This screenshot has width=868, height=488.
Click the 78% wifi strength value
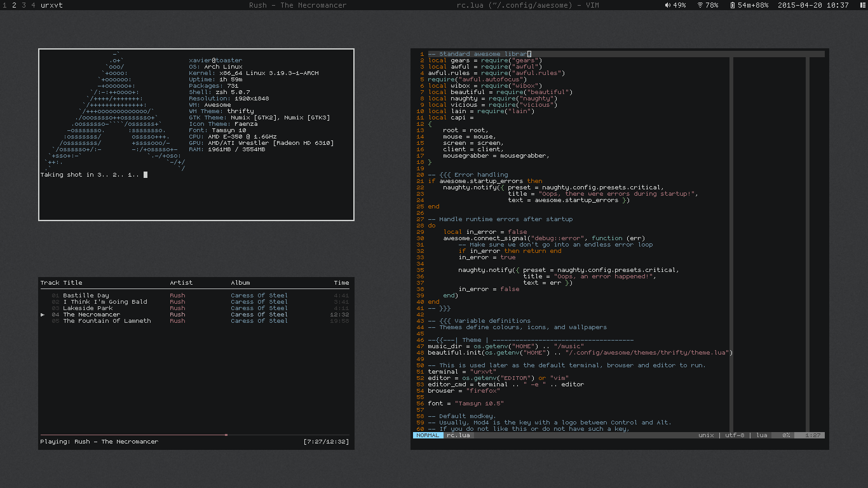[x=712, y=5]
